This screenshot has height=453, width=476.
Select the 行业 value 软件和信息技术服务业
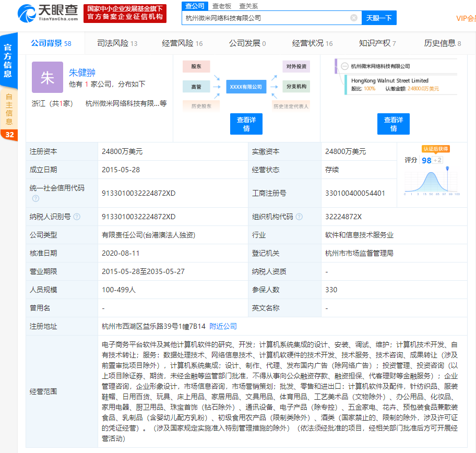(x=359, y=235)
